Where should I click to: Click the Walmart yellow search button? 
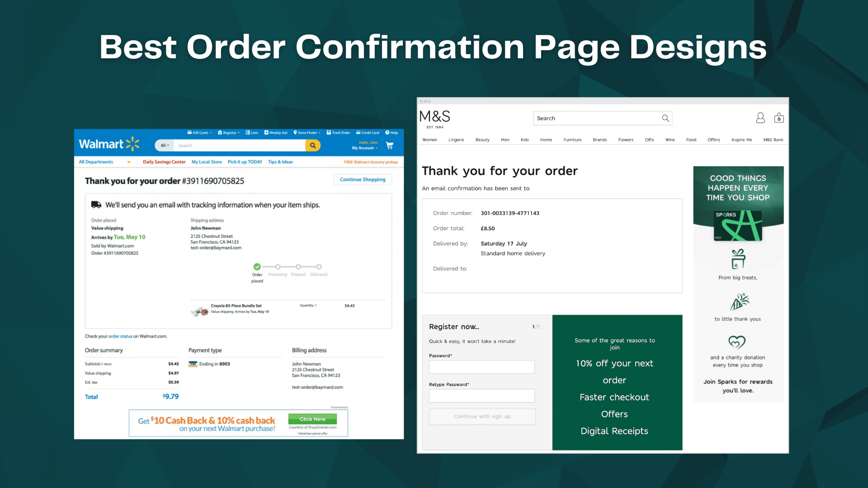312,145
